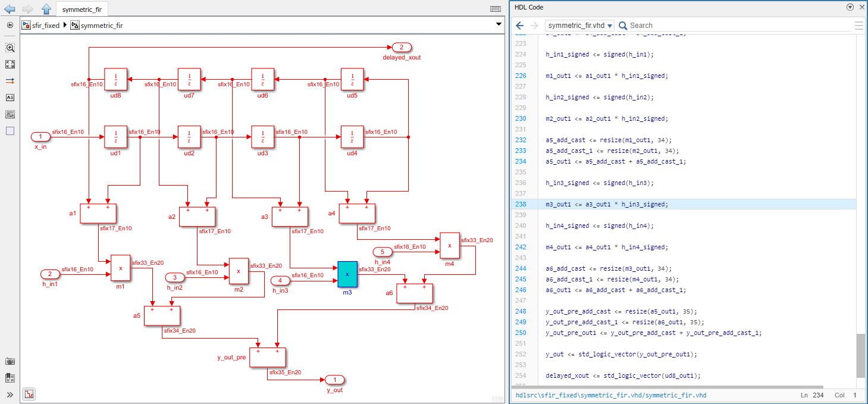868x404 pixels.
Task: Click the Fit to View icon
Action: pos(10,64)
